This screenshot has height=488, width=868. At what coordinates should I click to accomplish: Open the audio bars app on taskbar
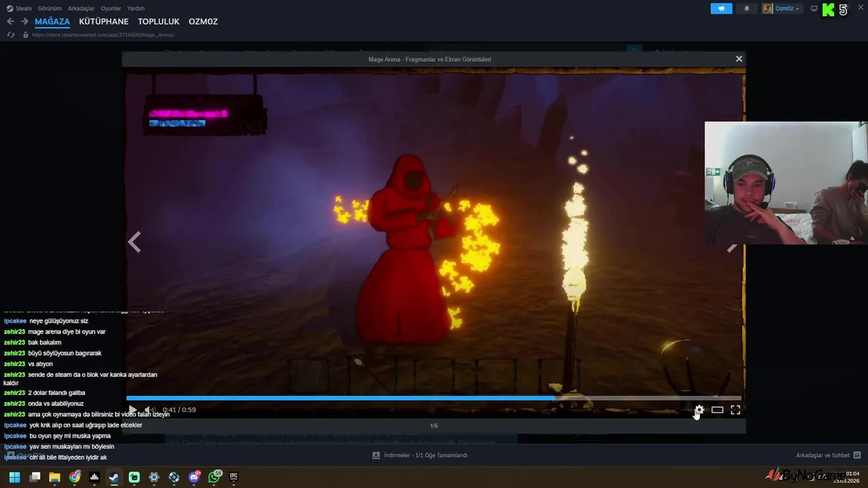click(94, 477)
